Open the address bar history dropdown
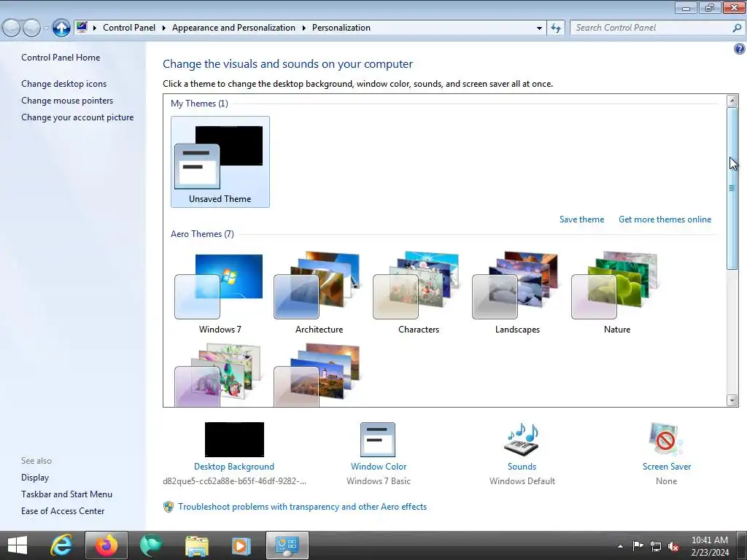This screenshot has height=560, width=747. coord(539,28)
